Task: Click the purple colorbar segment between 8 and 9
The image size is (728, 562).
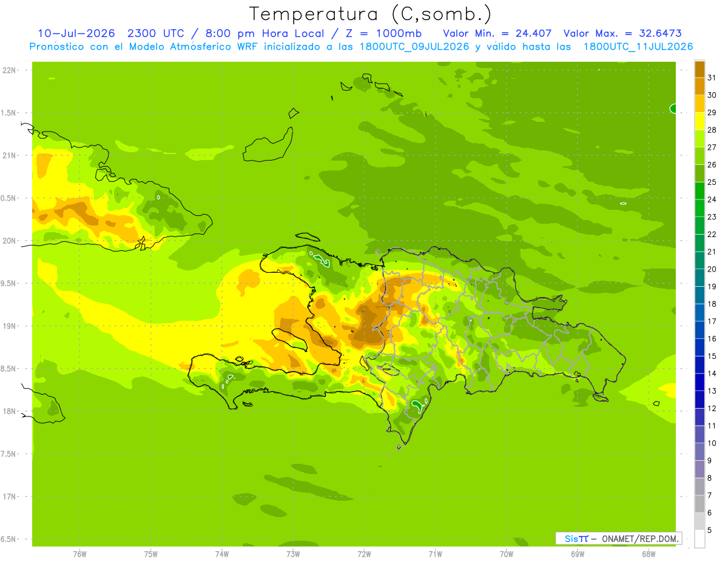Action: 700,469
